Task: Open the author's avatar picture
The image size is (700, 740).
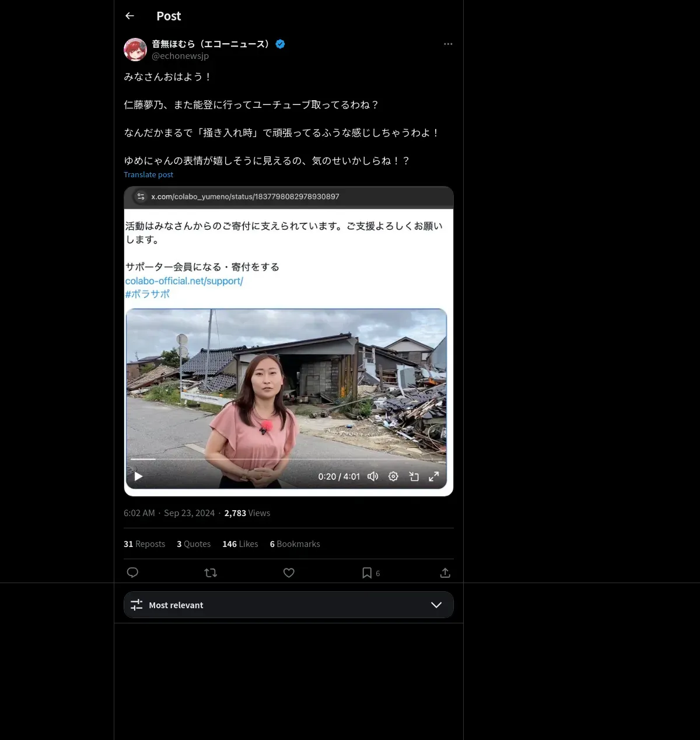Action: coord(135,50)
